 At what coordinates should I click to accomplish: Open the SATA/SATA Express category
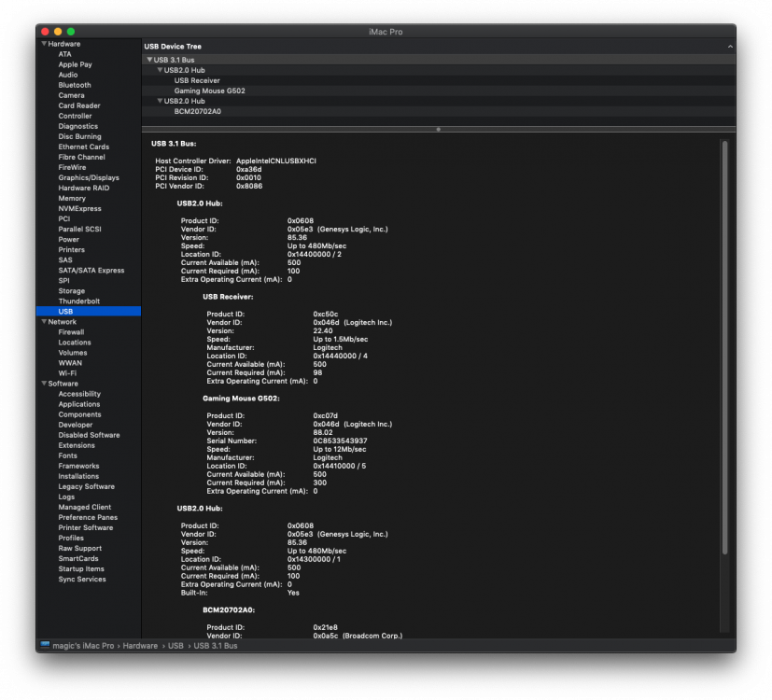click(x=91, y=271)
